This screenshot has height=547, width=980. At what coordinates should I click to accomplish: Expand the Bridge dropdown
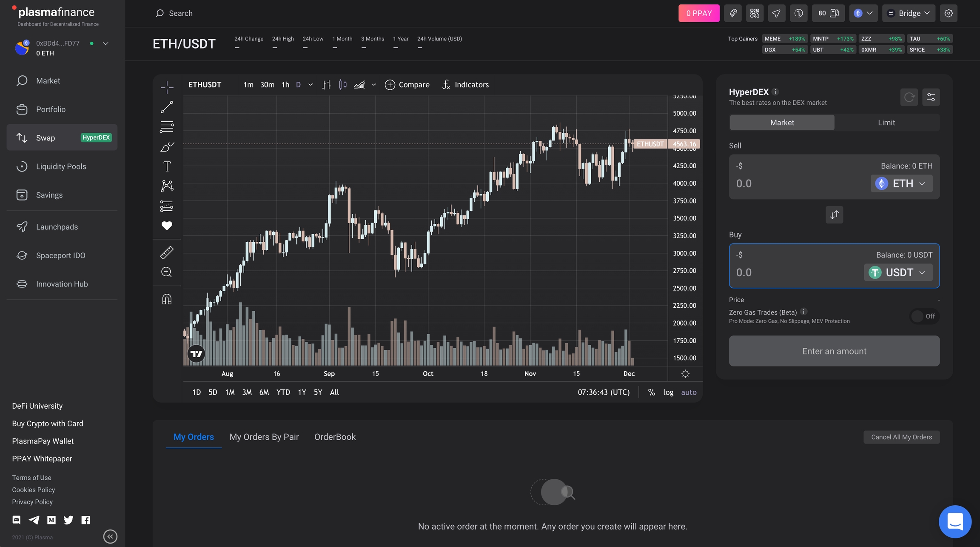click(908, 13)
